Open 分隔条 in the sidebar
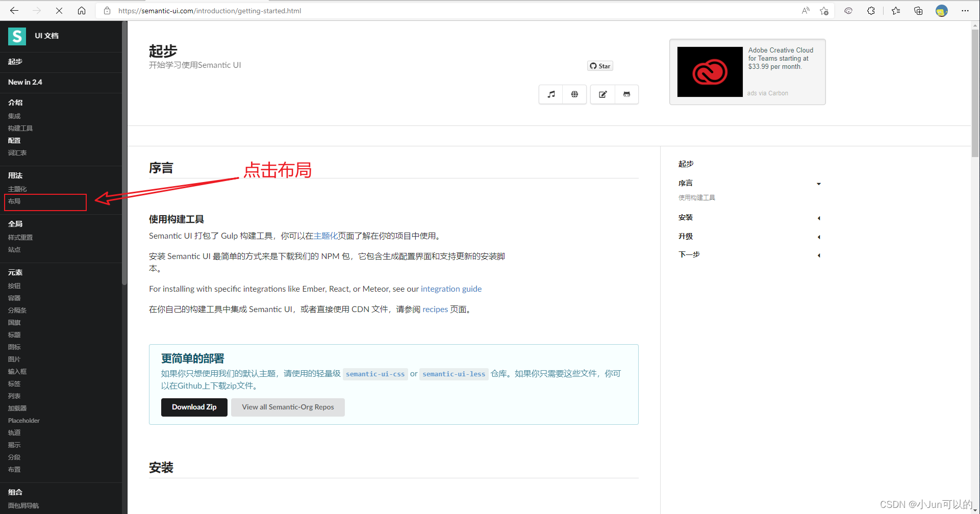This screenshot has height=514, width=980. point(17,311)
